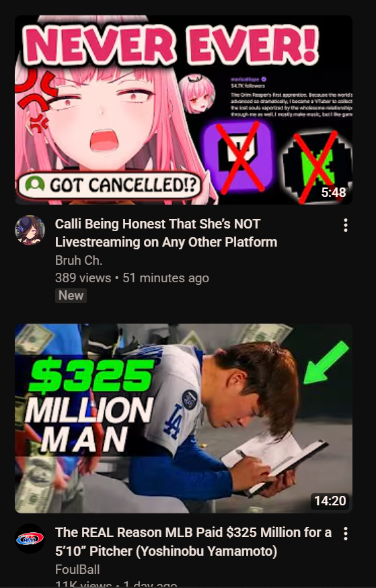Click the small pink-haired profile picture in thumbnail
Viewport: 376px width, 588px height.
[x=196, y=94]
